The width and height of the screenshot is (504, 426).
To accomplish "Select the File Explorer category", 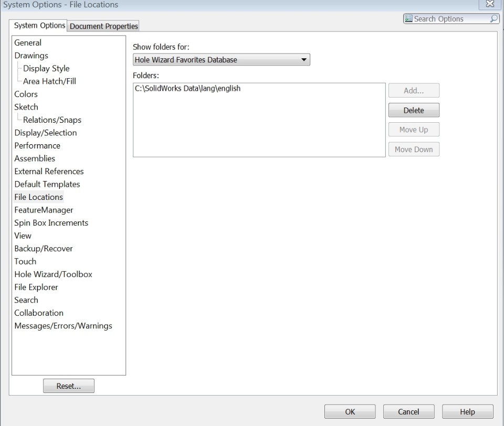I will tap(36, 287).
